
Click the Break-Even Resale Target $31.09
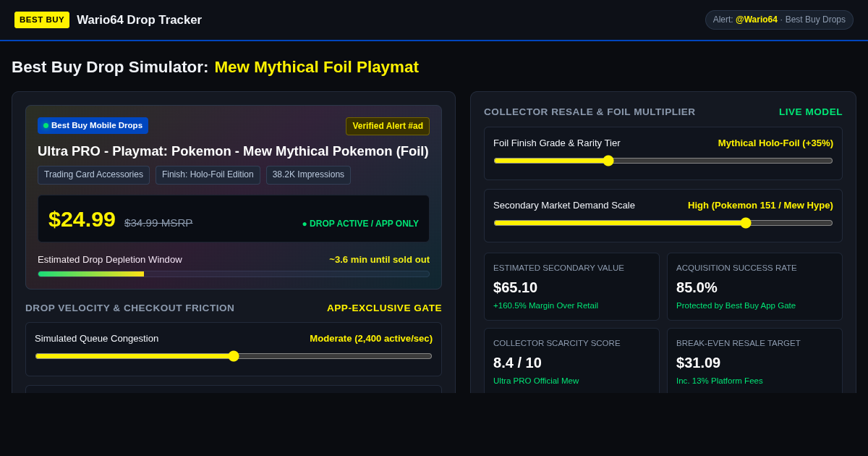click(x=698, y=363)
